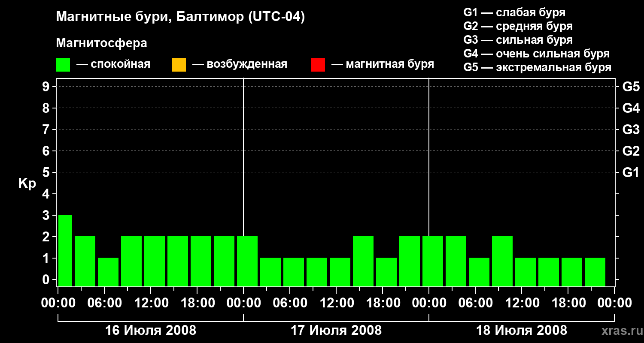Viewport: 644px width, 343px height.
Task: Click the Kp axis value 3
Action: pos(47,215)
